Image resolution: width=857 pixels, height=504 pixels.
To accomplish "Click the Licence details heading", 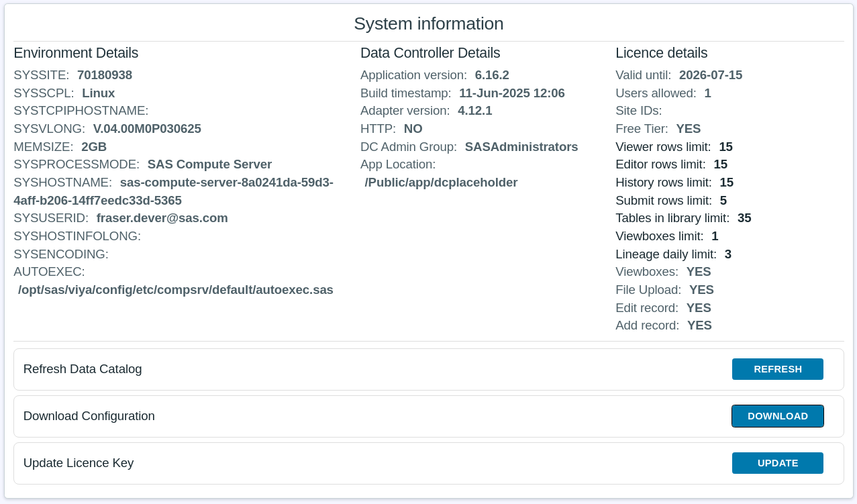I will (x=661, y=53).
